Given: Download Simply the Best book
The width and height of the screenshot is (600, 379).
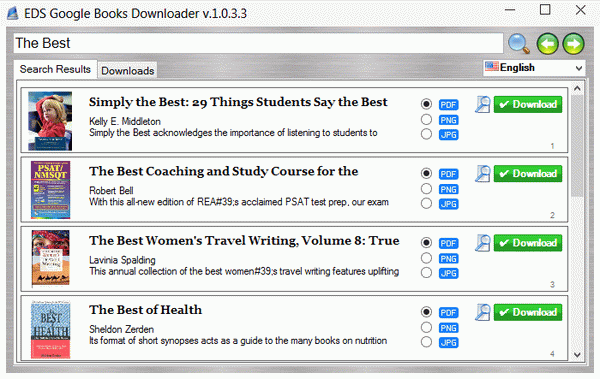Looking at the screenshot, I should [x=528, y=105].
